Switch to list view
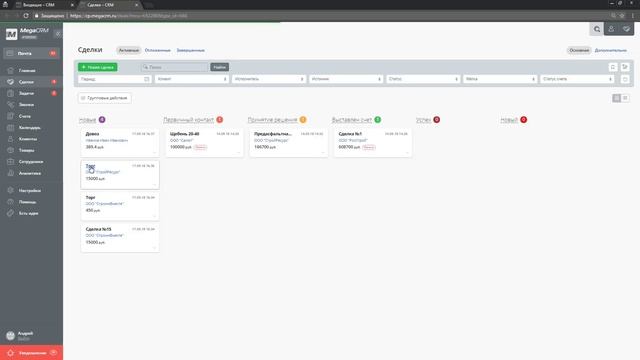The height and width of the screenshot is (360, 640). [x=625, y=98]
